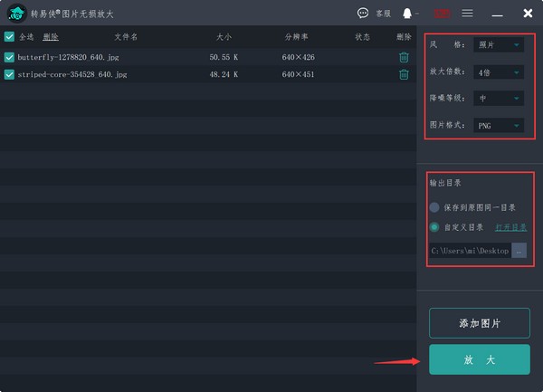Click the app logo in title bar
This screenshot has height=392, width=543.
point(15,14)
